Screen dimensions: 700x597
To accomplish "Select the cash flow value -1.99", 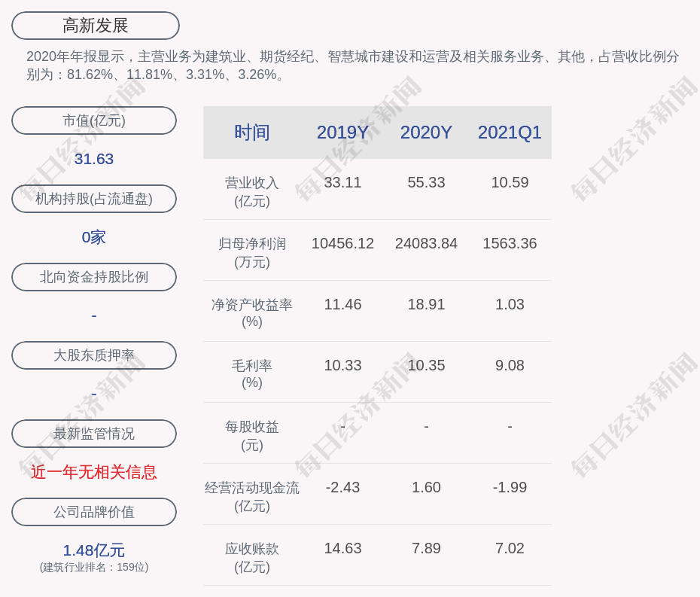I will tap(510, 487).
